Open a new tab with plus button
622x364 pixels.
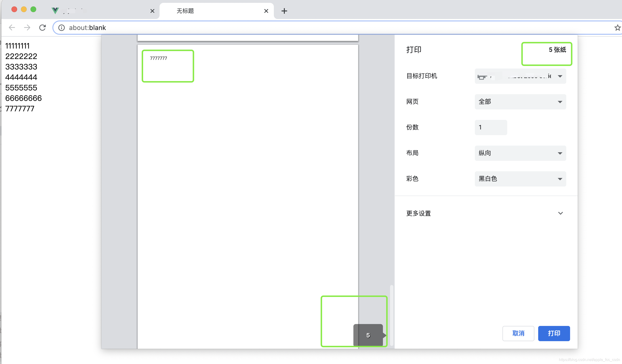[284, 11]
